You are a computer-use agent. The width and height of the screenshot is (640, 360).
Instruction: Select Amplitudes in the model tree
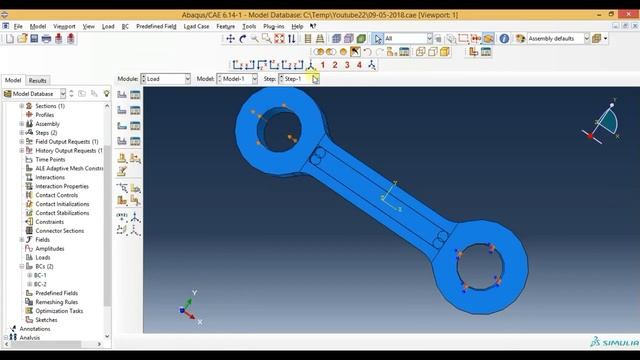click(49, 248)
